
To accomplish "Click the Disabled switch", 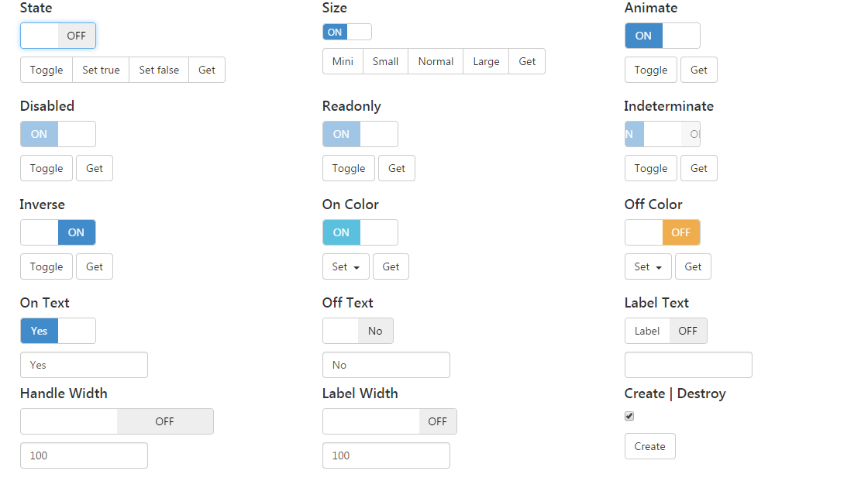I will (x=58, y=134).
